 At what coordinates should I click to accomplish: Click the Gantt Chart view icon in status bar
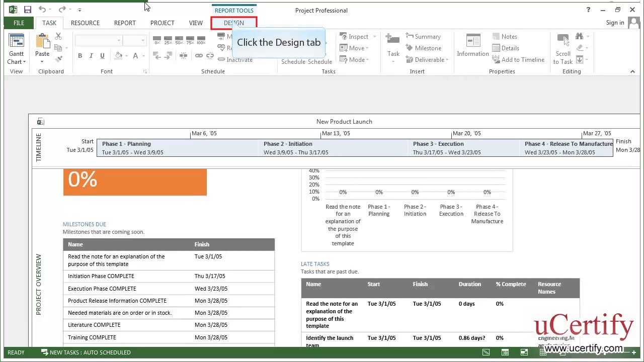coord(486,352)
